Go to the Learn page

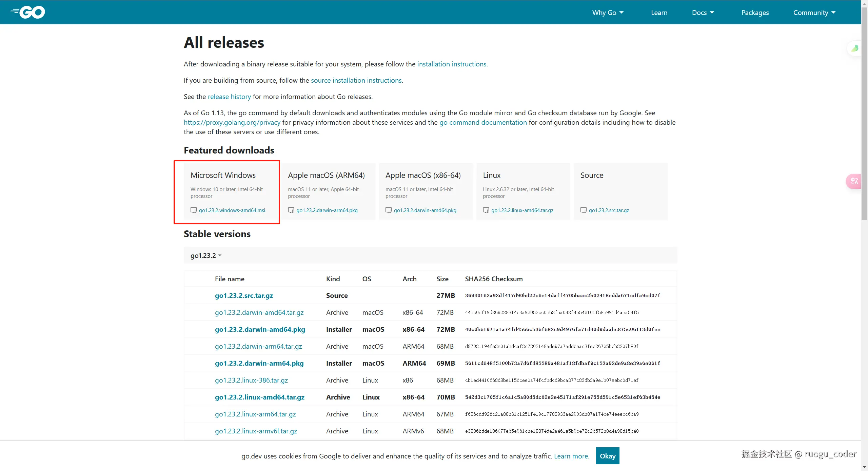tap(659, 13)
